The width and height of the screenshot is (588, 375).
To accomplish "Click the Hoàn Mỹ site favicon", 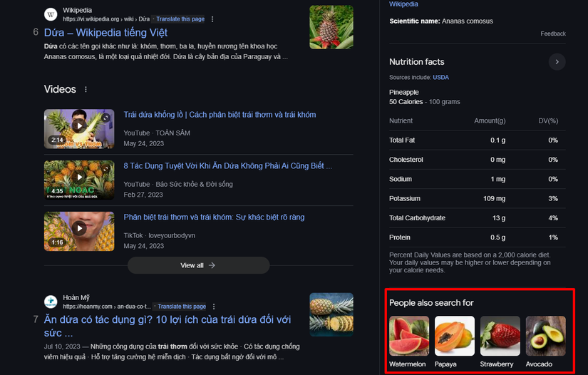I will coord(51,302).
